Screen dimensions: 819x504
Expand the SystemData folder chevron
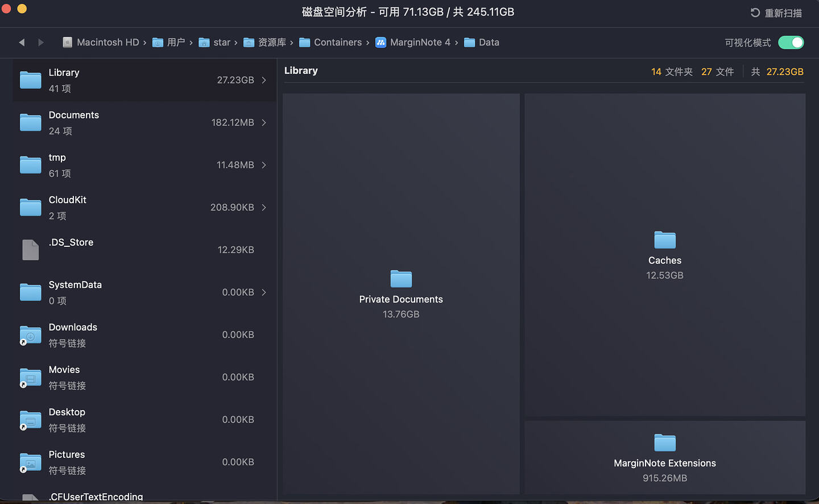(264, 292)
